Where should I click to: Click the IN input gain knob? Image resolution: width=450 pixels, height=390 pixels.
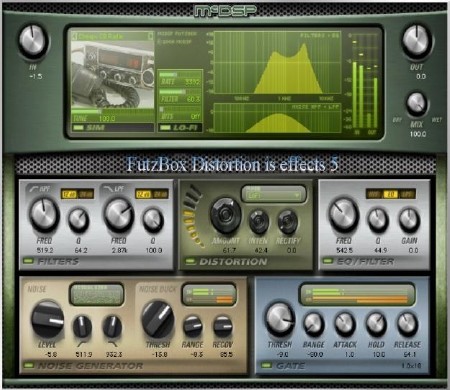pyautogui.click(x=32, y=41)
